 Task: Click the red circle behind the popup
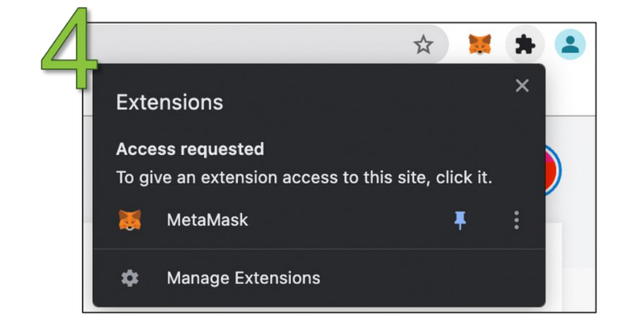click(x=554, y=170)
